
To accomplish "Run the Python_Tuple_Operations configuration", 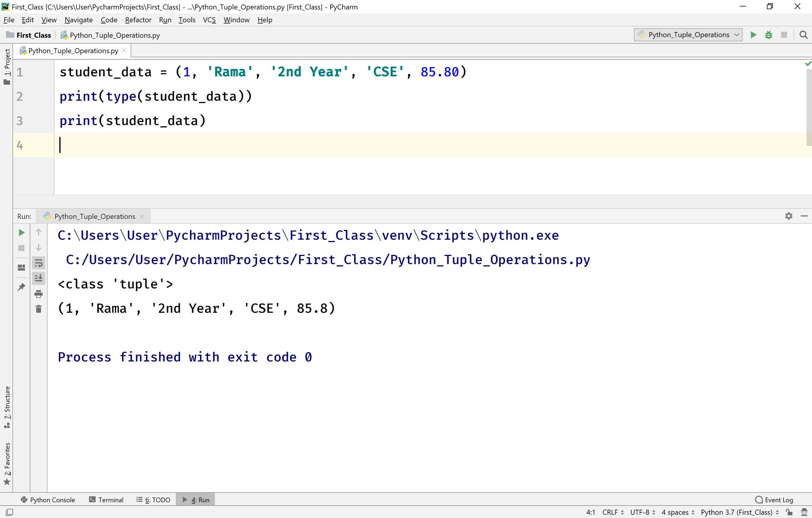I will click(x=753, y=35).
